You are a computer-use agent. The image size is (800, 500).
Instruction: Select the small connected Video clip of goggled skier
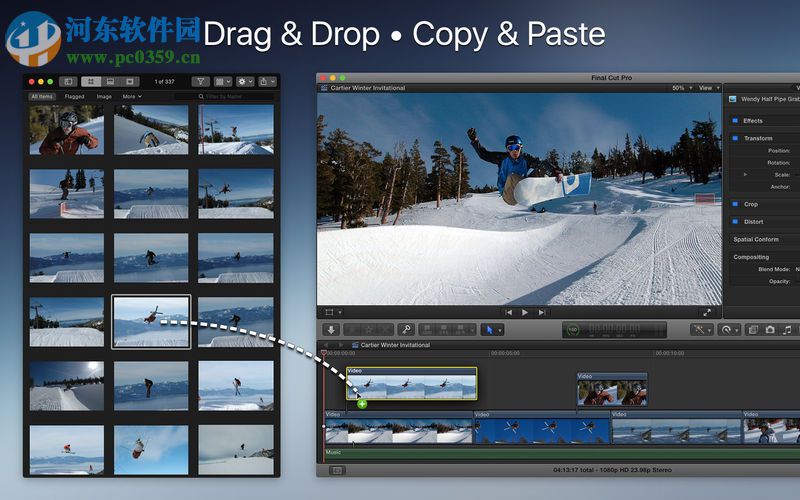point(612,389)
